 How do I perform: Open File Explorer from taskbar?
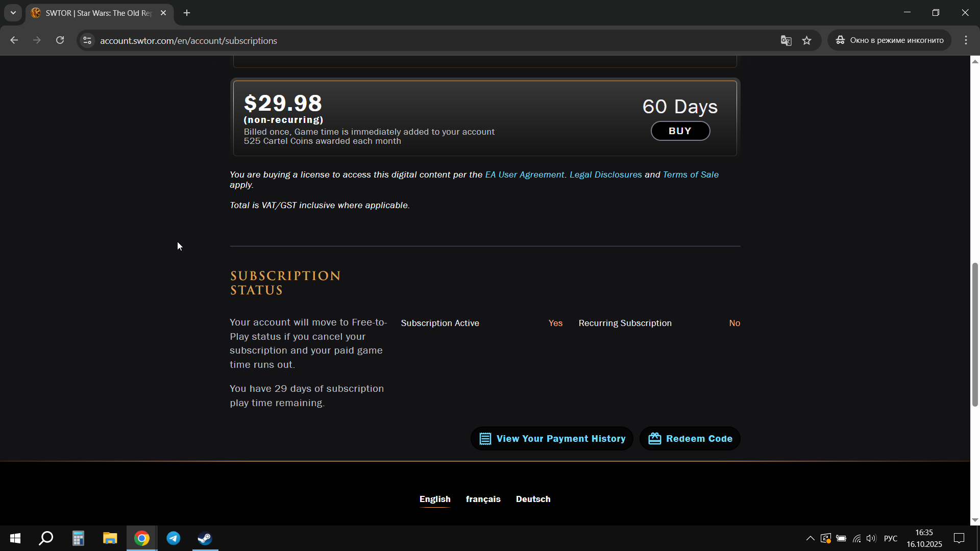tap(110, 538)
